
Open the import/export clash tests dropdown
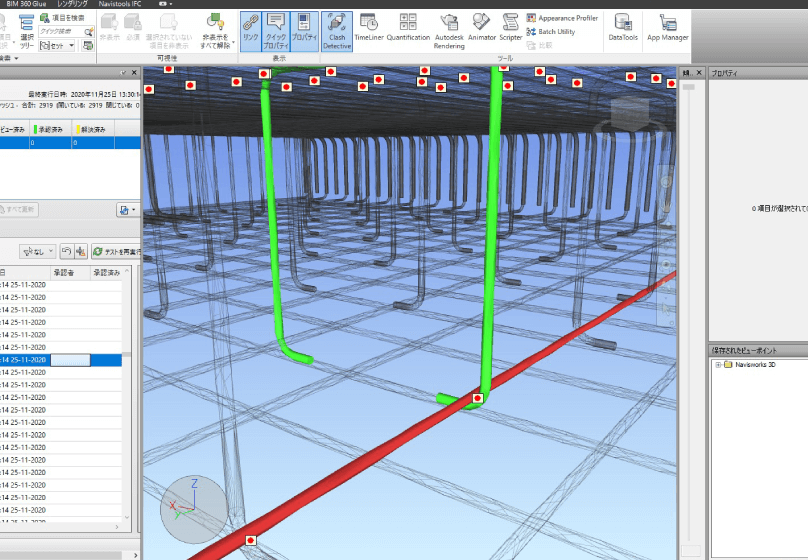pyautogui.click(x=127, y=210)
